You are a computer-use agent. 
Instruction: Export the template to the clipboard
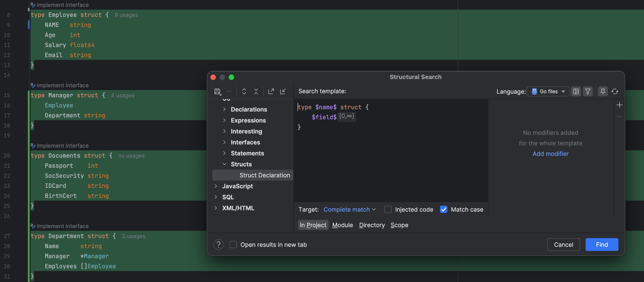pyautogui.click(x=271, y=91)
